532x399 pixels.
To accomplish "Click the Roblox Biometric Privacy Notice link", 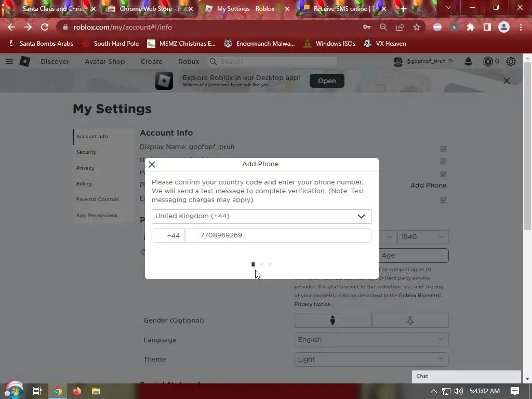I will [368, 300].
